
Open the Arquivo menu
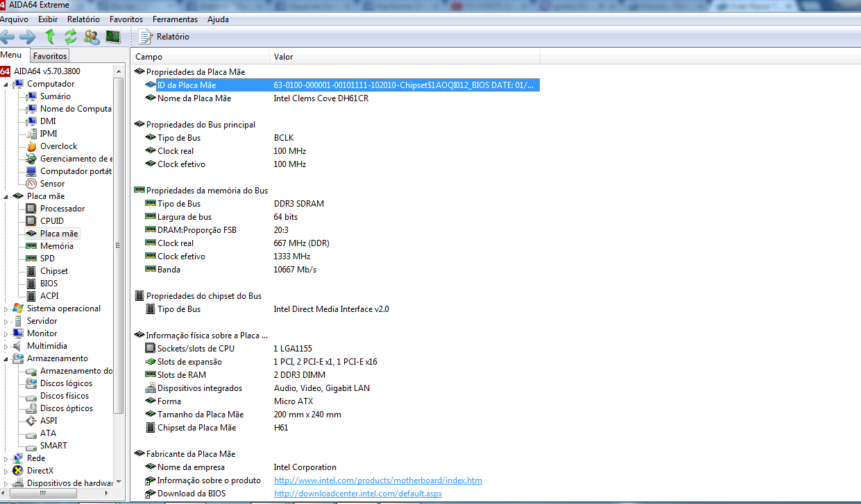[x=14, y=19]
